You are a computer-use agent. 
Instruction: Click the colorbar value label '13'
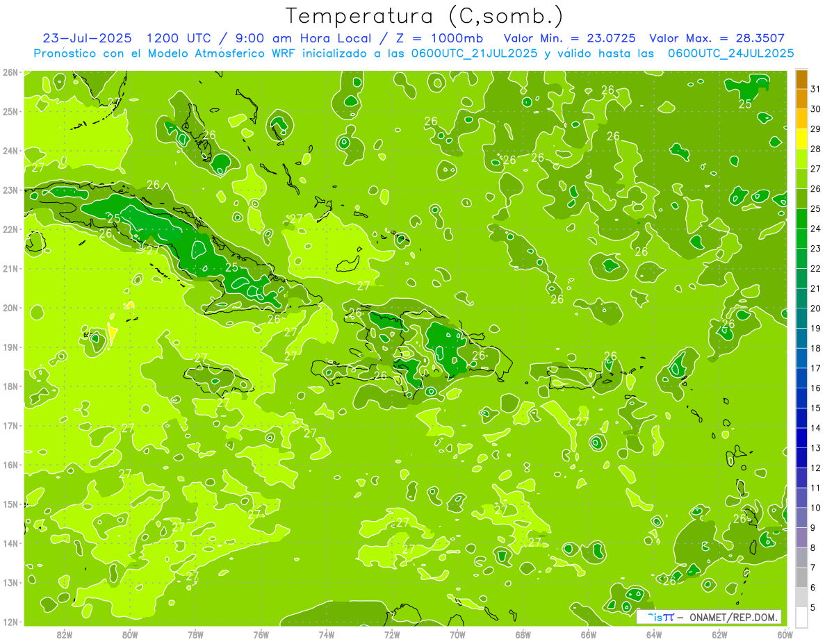pos(816,448)
